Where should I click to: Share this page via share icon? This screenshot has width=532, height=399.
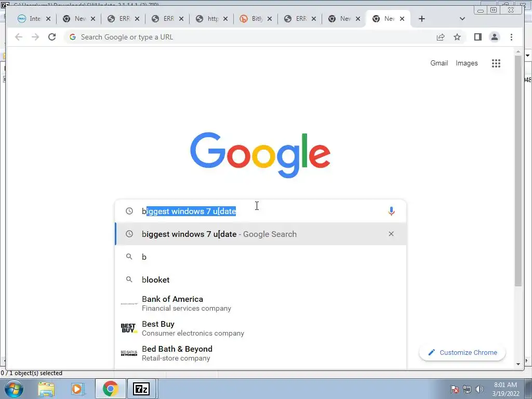(441, 37)
